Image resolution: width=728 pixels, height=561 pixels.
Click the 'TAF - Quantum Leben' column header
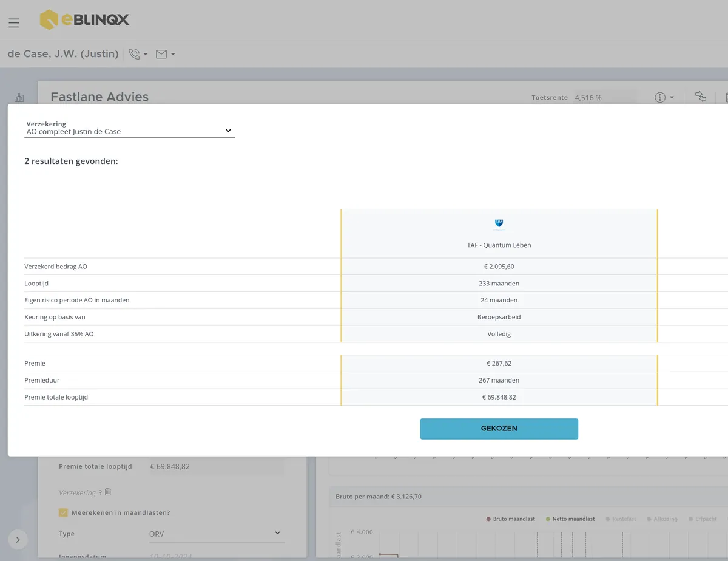(499, 245)
